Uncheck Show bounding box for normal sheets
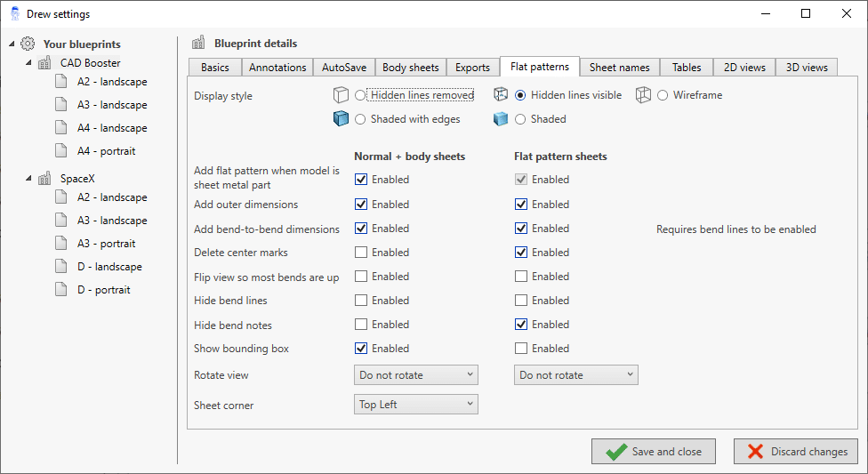868x474 pixels. coord(361,349)
